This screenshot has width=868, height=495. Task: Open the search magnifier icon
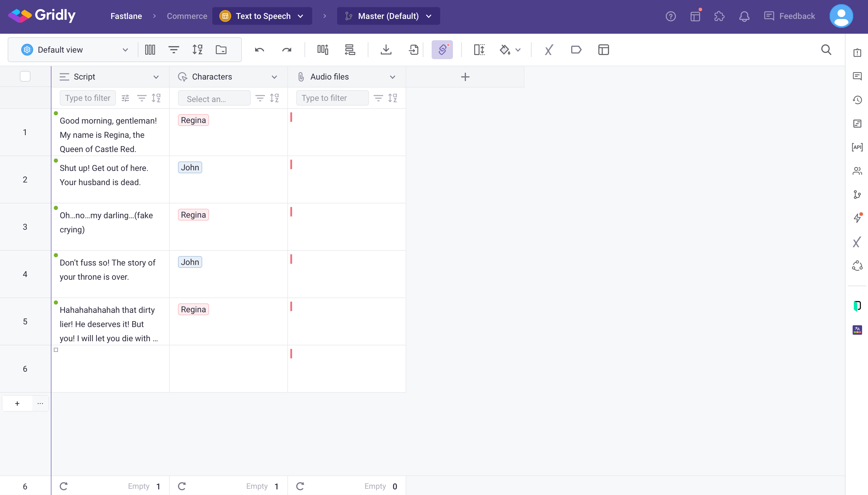(826, 50)
